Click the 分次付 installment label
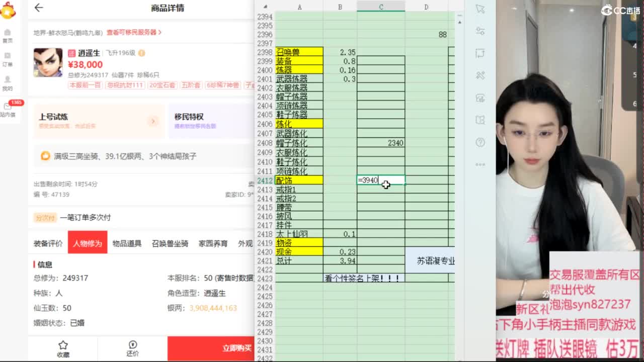Viewport: 644px width, 362px height. (45, 218)
